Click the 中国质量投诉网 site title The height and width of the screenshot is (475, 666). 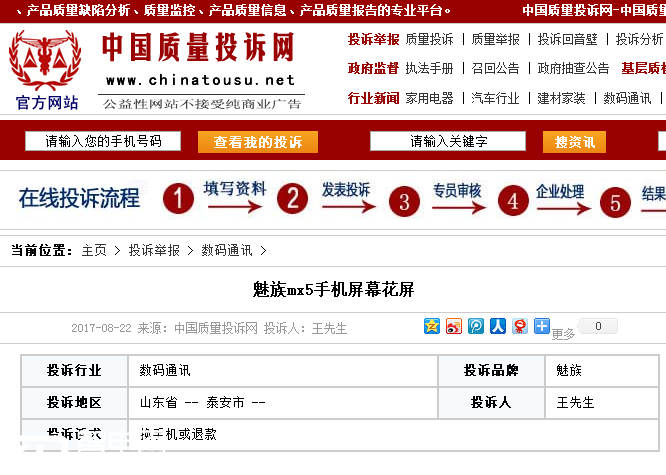pos(198,47)
